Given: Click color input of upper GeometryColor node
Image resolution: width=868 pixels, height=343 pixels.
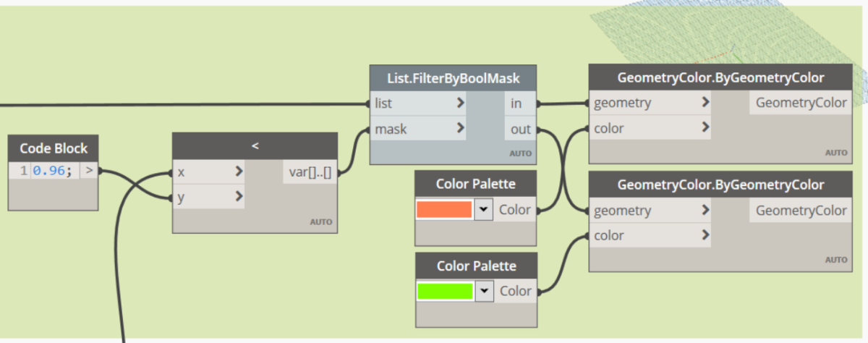Looking at the screenshot, I should click(651, 128).
